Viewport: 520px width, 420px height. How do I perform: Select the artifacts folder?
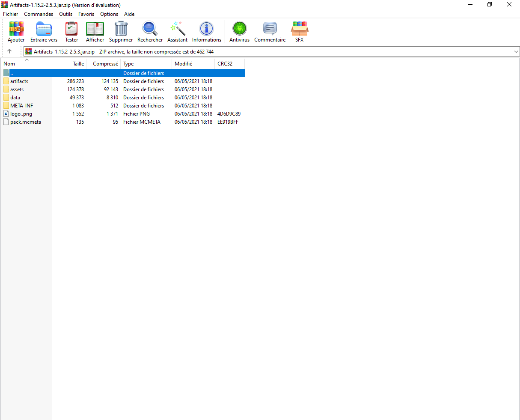pyautogui.click(x=19, y=81)
